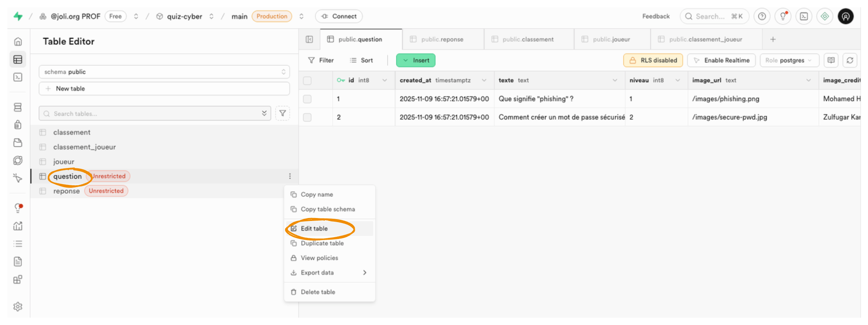Click the filter tables funnel icon

pyautogui.click(x=282, y=113)
